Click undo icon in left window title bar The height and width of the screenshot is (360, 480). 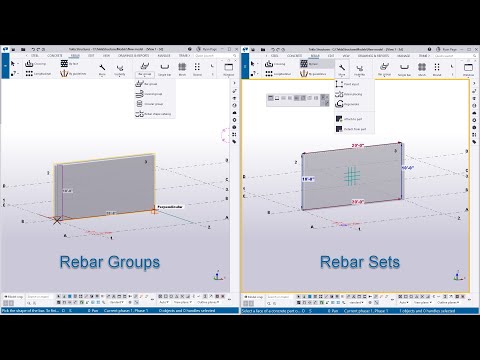coord(33,49)
